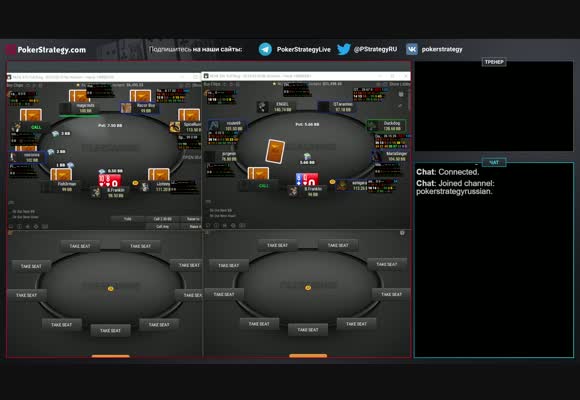Click B.Franklin's avatar on left table
This screenshot has width=580, height=400.
click(x=96, y=192)
